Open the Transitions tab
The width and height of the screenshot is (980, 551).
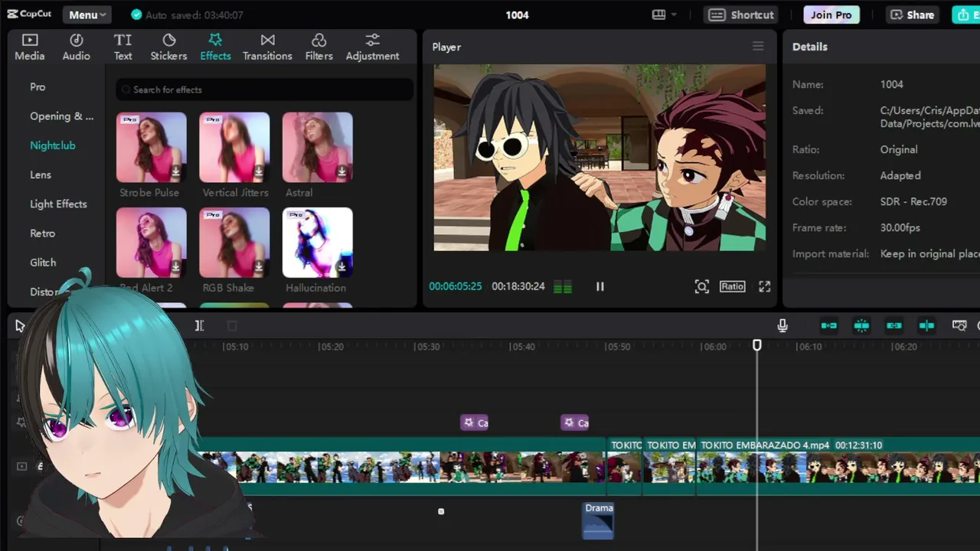click(267, 47)
